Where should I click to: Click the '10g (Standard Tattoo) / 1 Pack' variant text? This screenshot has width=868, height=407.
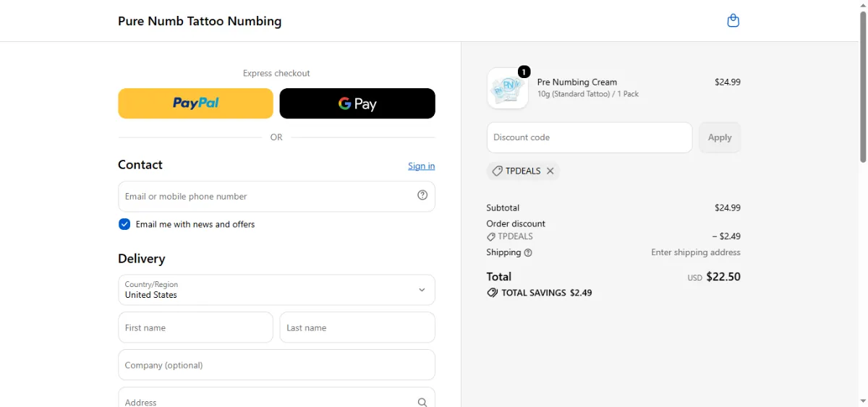tap(588, 94)
